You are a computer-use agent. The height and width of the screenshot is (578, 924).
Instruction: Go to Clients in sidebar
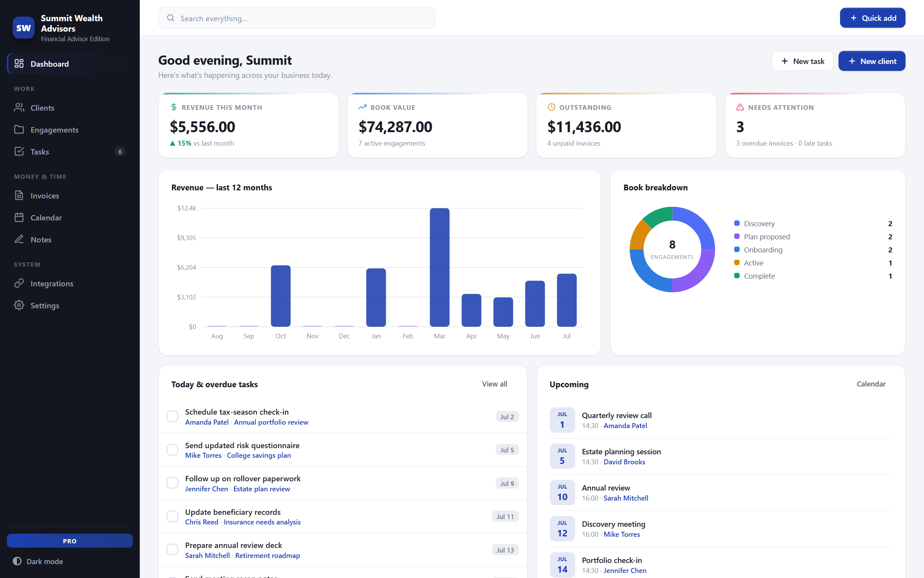70,108
